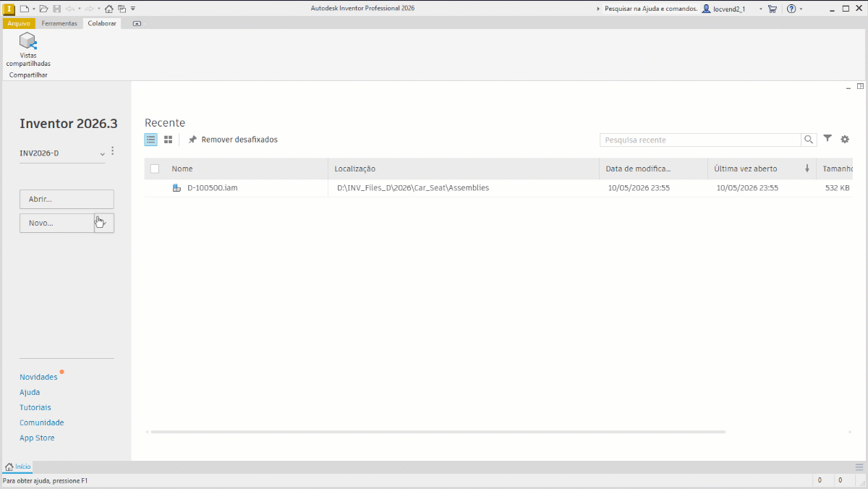Switch to the Ferramentas ribbon tab
Screen dimensions: 868x489
[x=59, y=23]
